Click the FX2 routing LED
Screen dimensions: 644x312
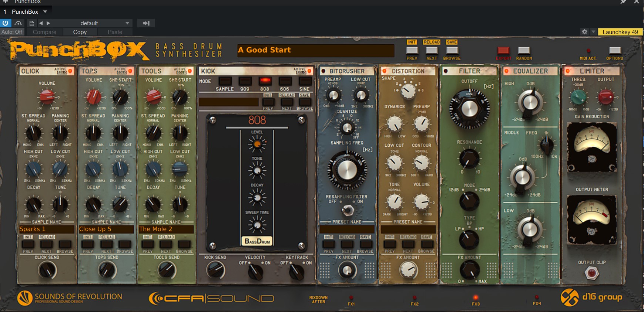pos(415,298)
